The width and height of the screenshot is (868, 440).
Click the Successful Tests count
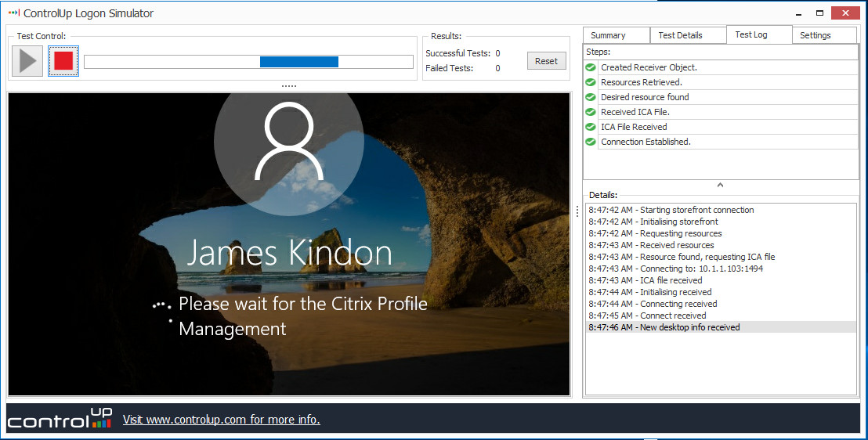tap(497, 53)
